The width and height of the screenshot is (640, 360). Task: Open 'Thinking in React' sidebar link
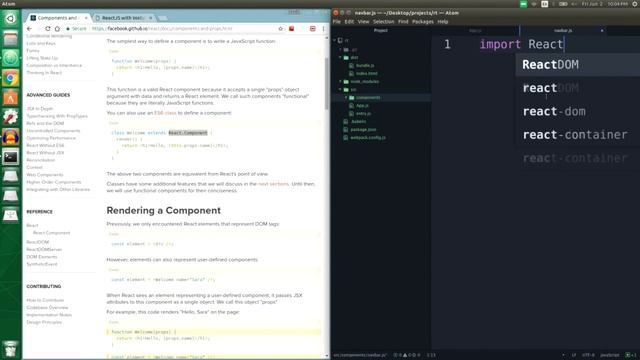pos(44,73)
